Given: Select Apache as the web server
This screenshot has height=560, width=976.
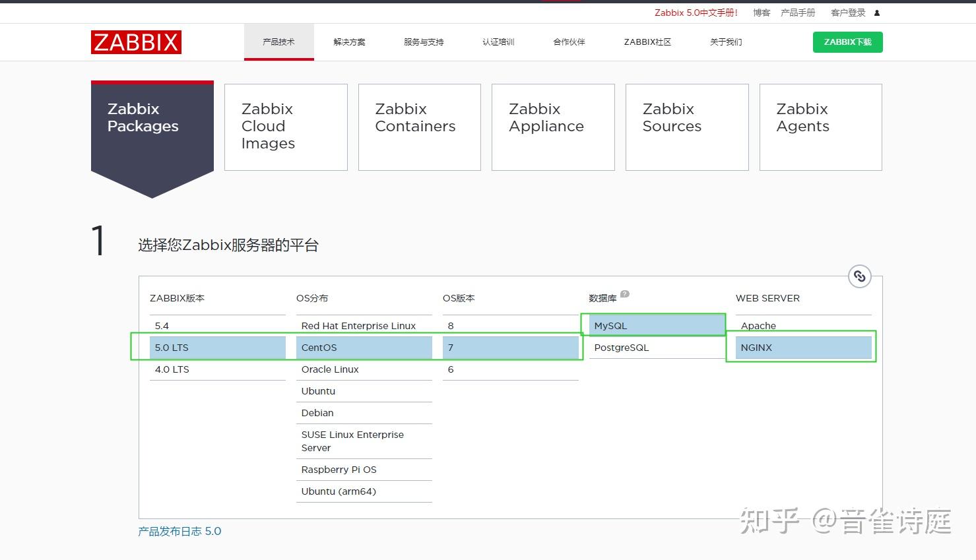Looking at the screenshot, I should pyautogui.click(x=758, y=325).
